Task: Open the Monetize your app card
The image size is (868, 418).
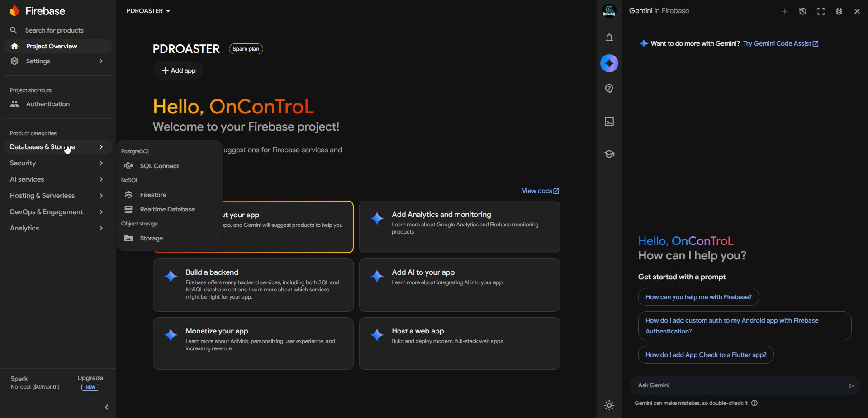Action: pos(253,343)
